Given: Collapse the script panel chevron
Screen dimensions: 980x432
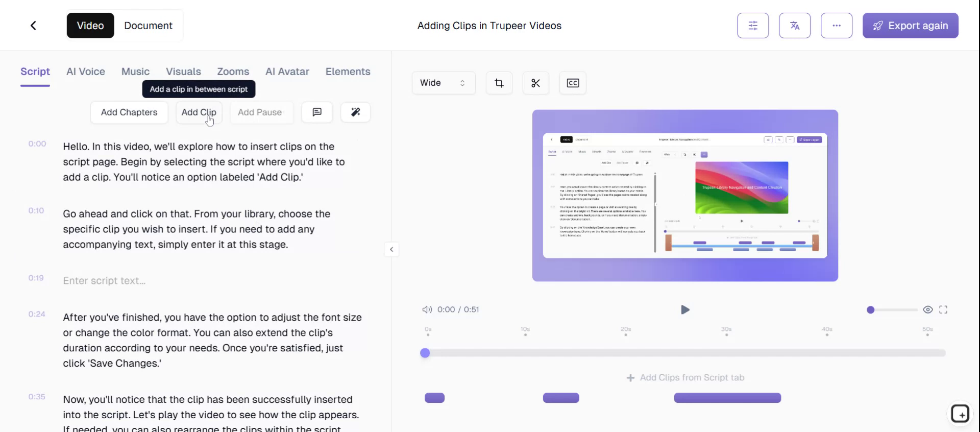Looking at the screenshot, I should point(391,250).
